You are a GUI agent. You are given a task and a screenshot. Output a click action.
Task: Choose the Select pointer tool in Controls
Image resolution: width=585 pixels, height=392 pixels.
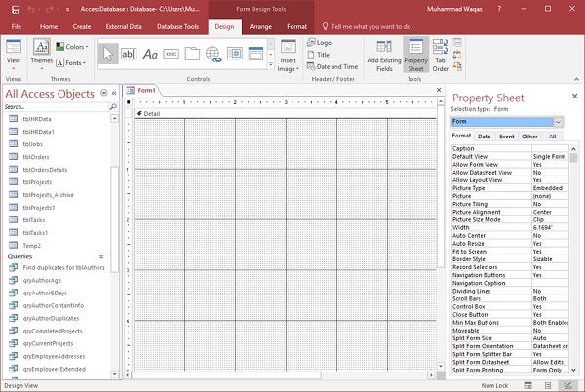click(107, 54)
